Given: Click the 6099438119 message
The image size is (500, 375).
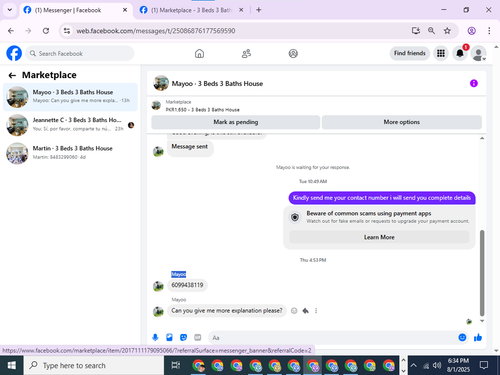Looking at the screenshot, I should (187, 285).
